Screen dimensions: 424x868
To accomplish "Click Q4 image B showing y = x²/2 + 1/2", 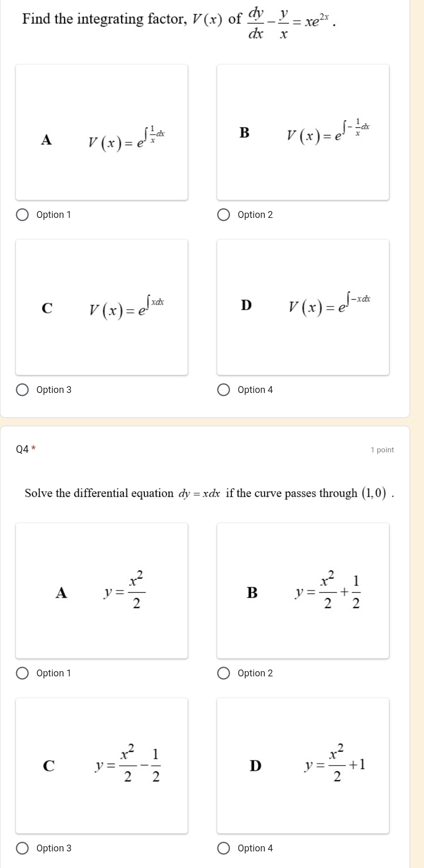I will tap(303, 591).
